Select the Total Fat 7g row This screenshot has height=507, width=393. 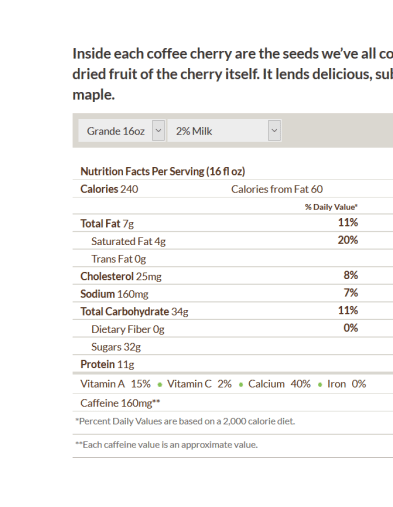[233, 223]
